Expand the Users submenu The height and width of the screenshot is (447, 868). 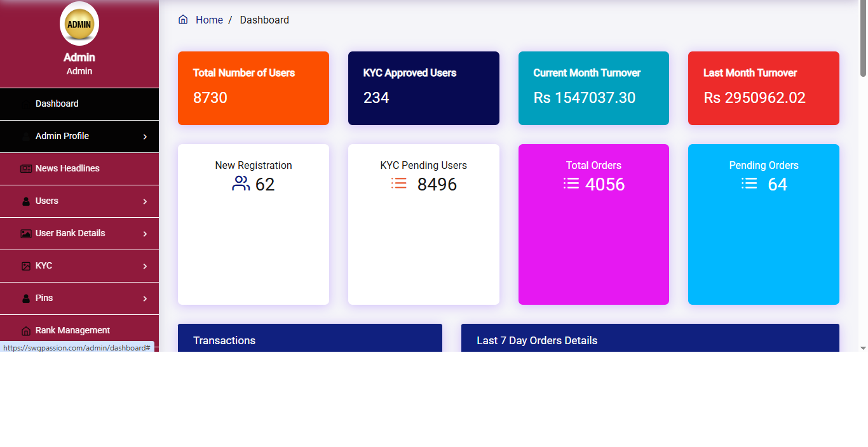(79, 201)
